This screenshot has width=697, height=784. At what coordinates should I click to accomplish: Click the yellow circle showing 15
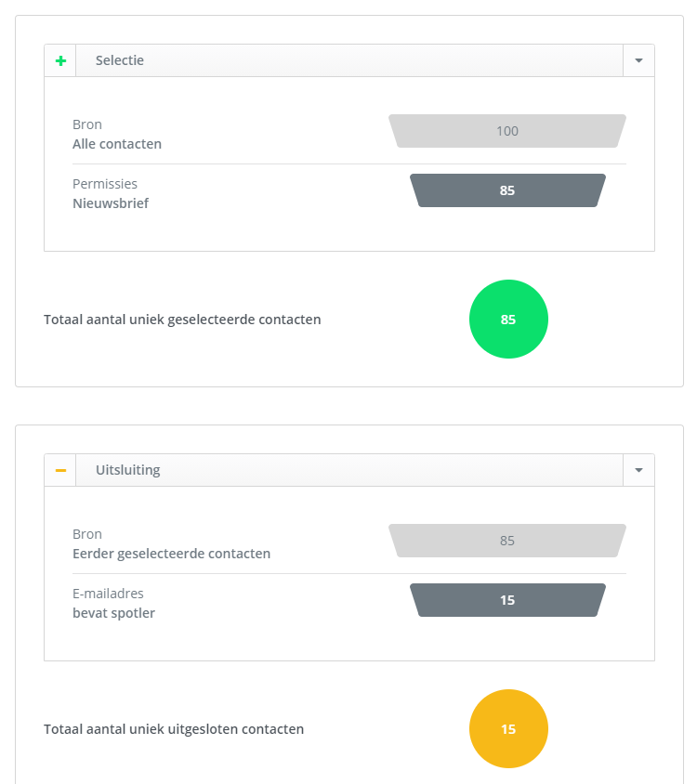click(x=508, y=729)
